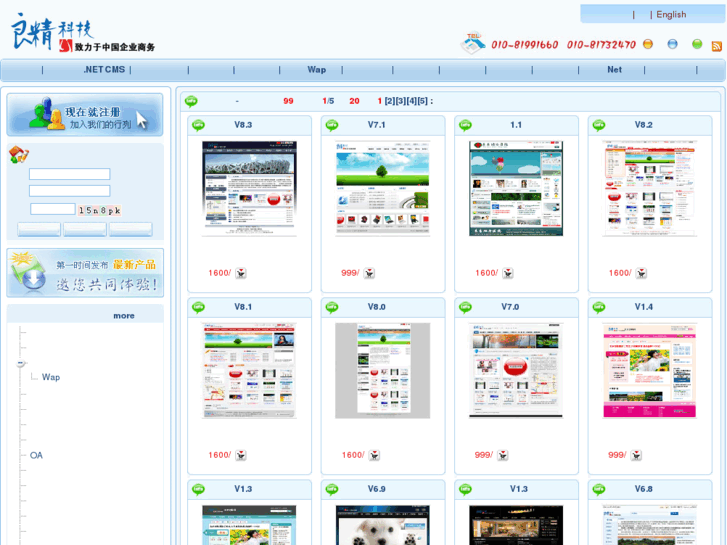Click info icon on V8.2 card
The image size is (727, 545).
599,125
